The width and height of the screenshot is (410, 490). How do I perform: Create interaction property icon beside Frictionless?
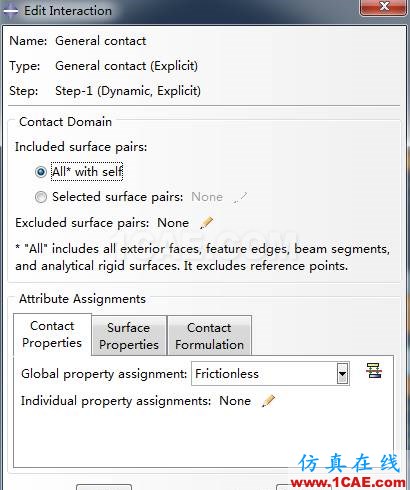374,371
